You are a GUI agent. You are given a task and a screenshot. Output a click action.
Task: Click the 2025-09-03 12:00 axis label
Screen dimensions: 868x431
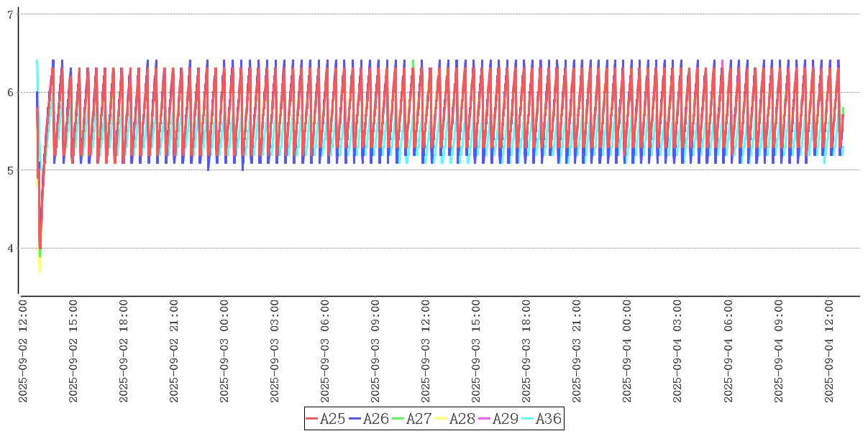pyautogui.click(x=426, y=351)
